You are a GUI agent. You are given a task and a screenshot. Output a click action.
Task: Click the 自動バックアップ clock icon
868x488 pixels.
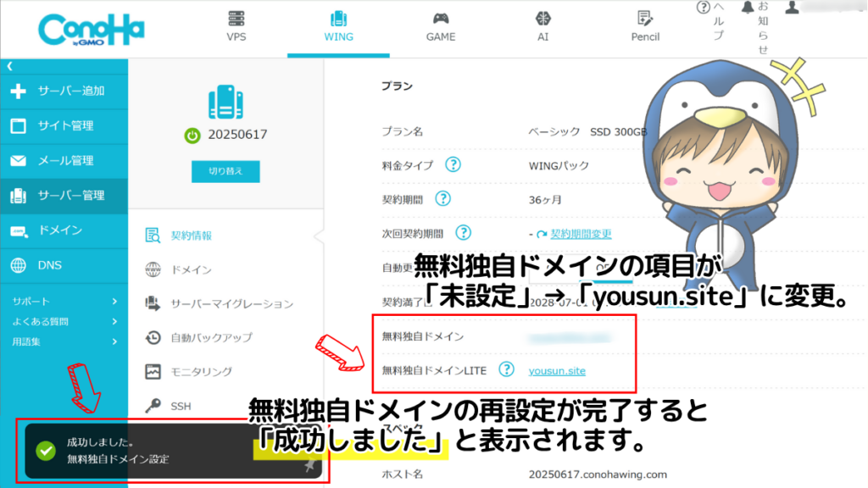(x=153, y=337)
